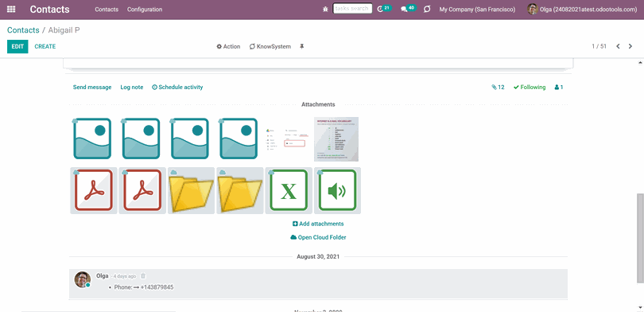
Task: Click the vertical scrollbar thumb
Action: coord(640,238)
